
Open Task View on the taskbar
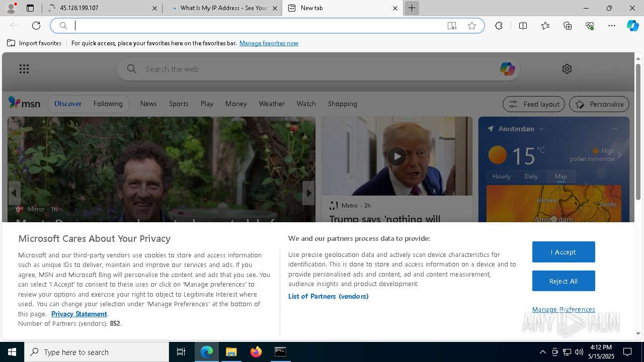(x=181, y=352)
